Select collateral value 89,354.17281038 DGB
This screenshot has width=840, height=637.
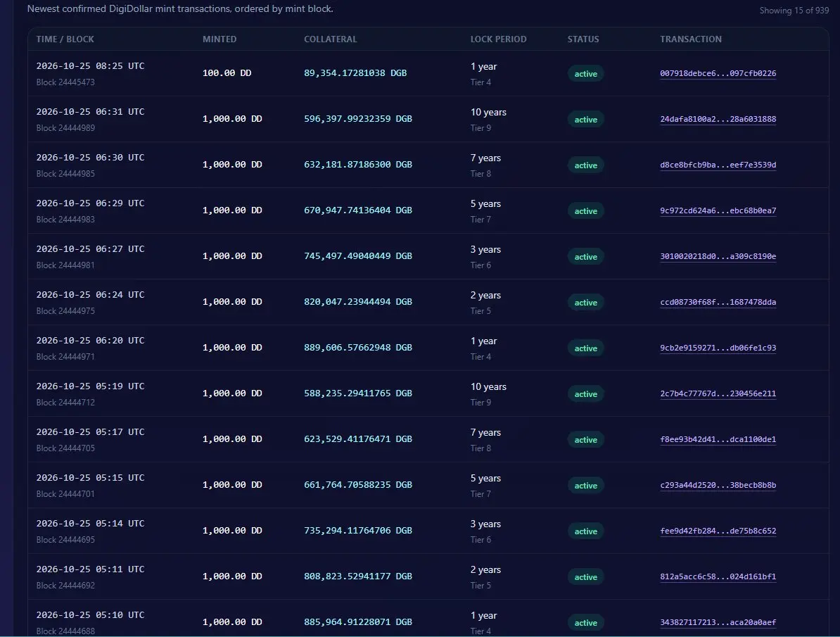tap(355, 73)
